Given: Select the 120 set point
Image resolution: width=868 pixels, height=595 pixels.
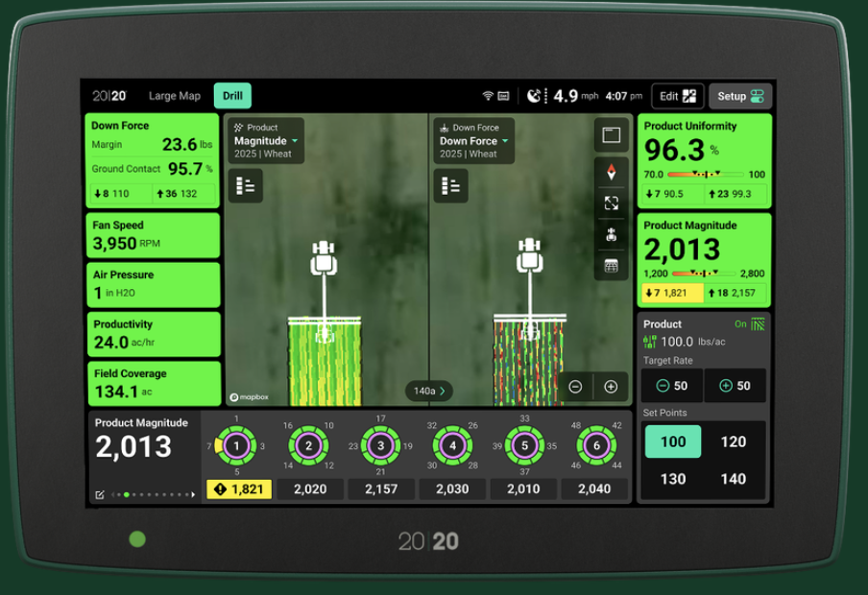Looking at the screenshot, I should pyautogui.click(x=734, y=441).
